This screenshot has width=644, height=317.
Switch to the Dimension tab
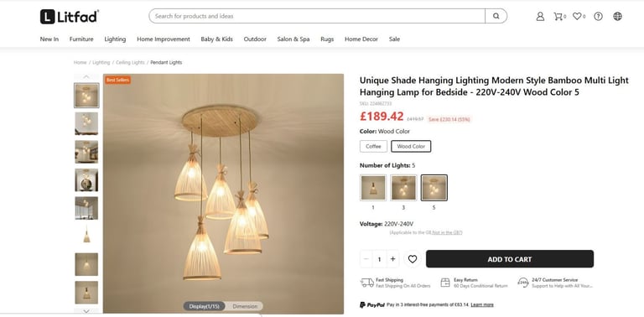point(245,306)
